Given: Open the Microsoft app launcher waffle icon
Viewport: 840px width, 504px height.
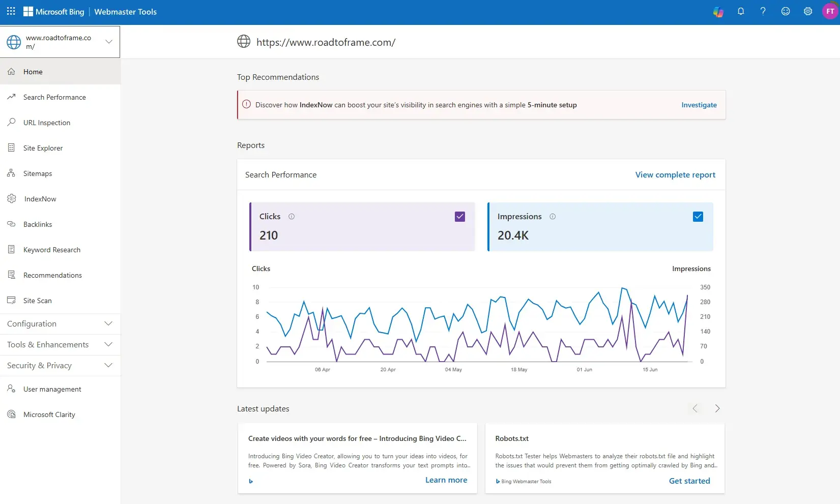Looking at the screenshot, I should [11, 11].
